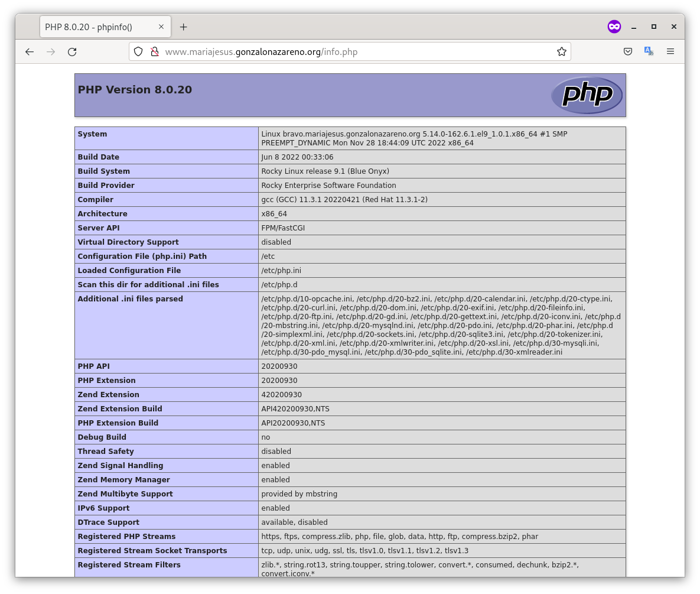
Task: Bookmark this page with the star
Action: pos(561,52)
